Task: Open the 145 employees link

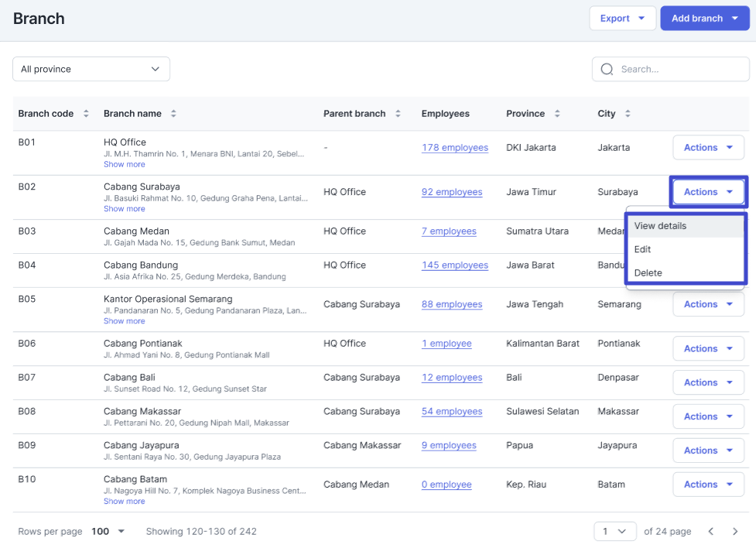Action: tap(455, 265)
